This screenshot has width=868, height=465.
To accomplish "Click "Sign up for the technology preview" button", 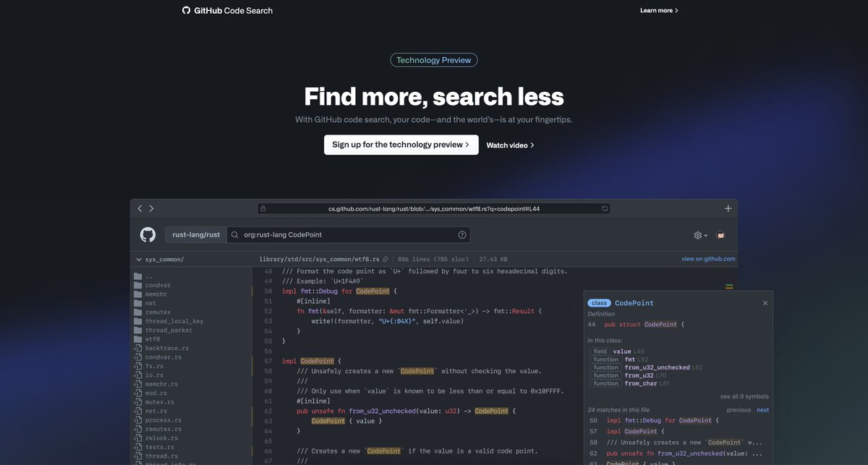I will click(x=401, y=145).
